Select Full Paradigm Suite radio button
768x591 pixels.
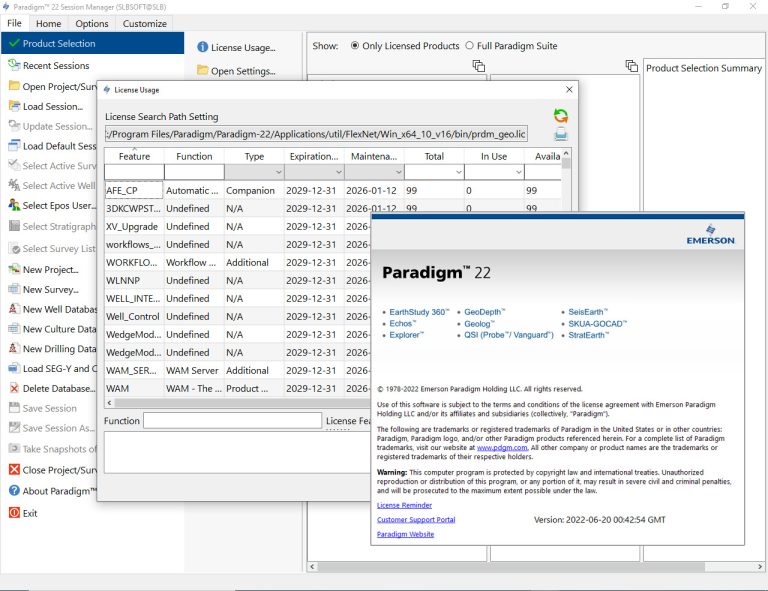[469, 46]
